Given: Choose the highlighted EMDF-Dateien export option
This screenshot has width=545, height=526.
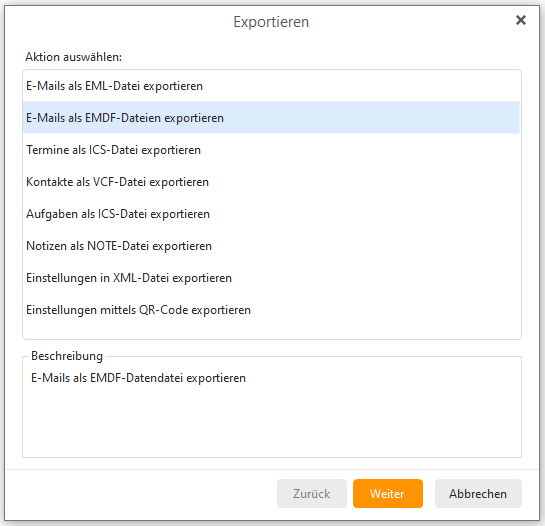Looking at the screenshot, I should tap(271, 118).
